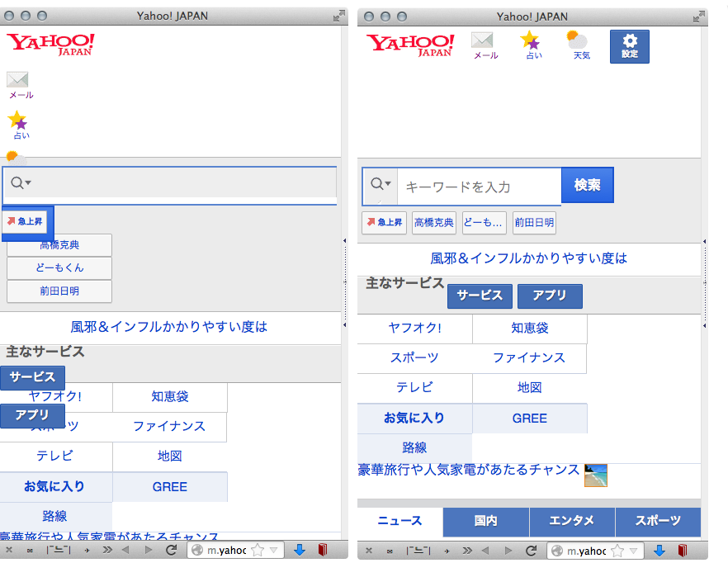Image resolution: width=728 pixels, height=563 pixels.
Task: Open ファイナンス link in right window
Action: [529, 358]
